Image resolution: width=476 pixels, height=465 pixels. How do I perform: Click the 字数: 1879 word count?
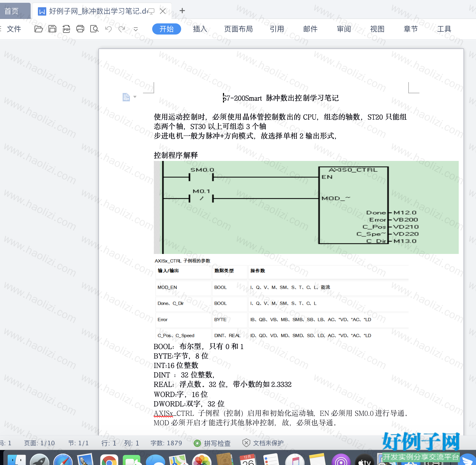[x=166, y=443]
